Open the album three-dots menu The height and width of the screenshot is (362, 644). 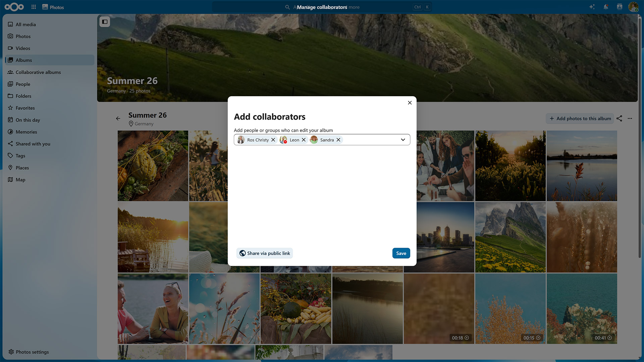(x=630, y=118)
